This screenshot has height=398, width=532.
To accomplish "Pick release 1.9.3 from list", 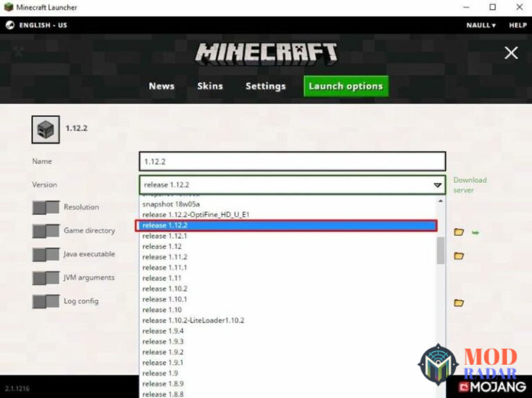I will tap(288, 341).
